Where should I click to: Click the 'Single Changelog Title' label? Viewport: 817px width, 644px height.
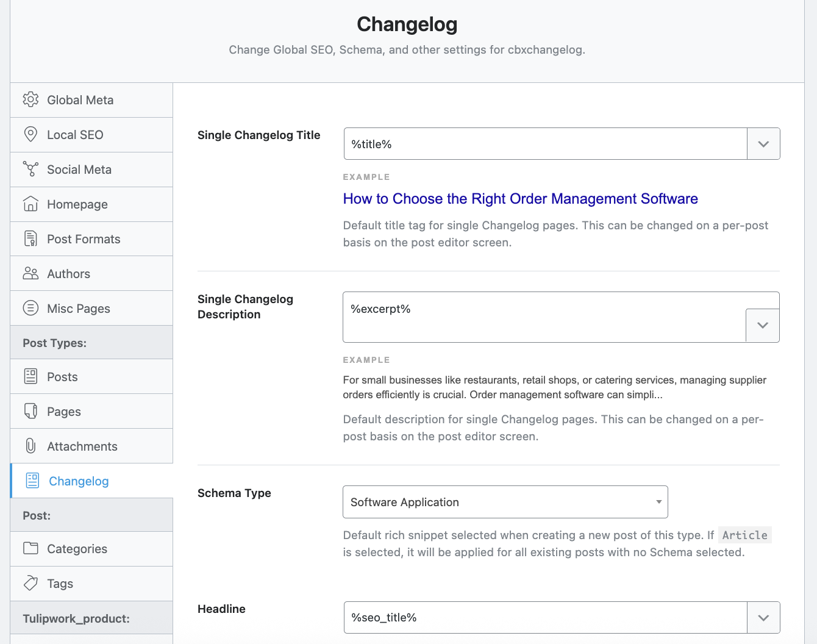click(x=259, y=135)
